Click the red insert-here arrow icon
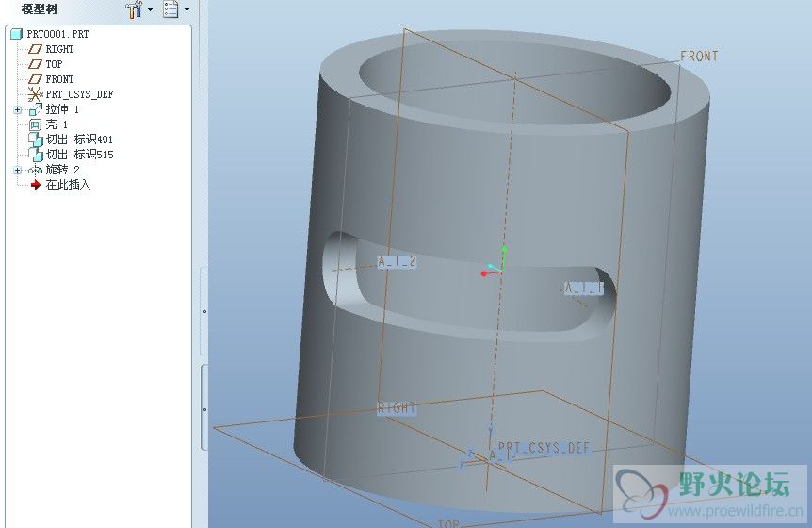 pyautogui.click(x=35, y=185)
